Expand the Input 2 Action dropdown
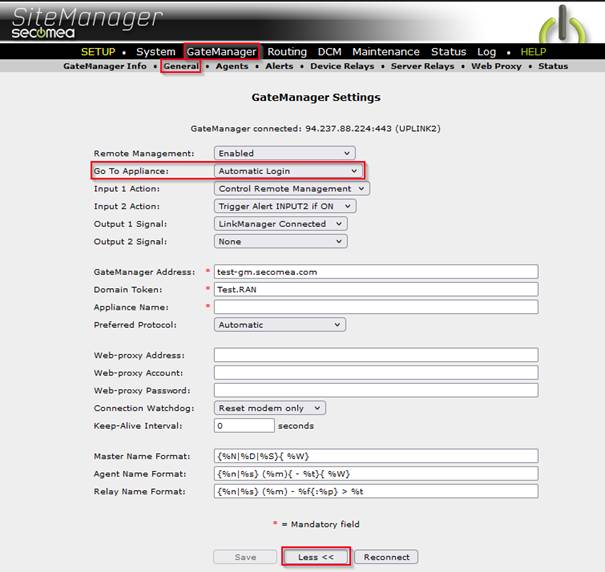This screenshot has width=605, height=572. point(285,206)
